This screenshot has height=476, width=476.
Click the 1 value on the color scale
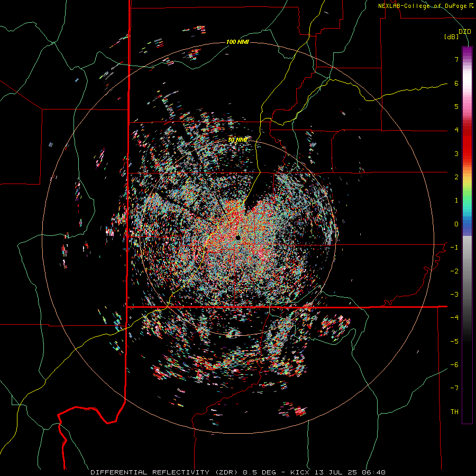[456, 200]
